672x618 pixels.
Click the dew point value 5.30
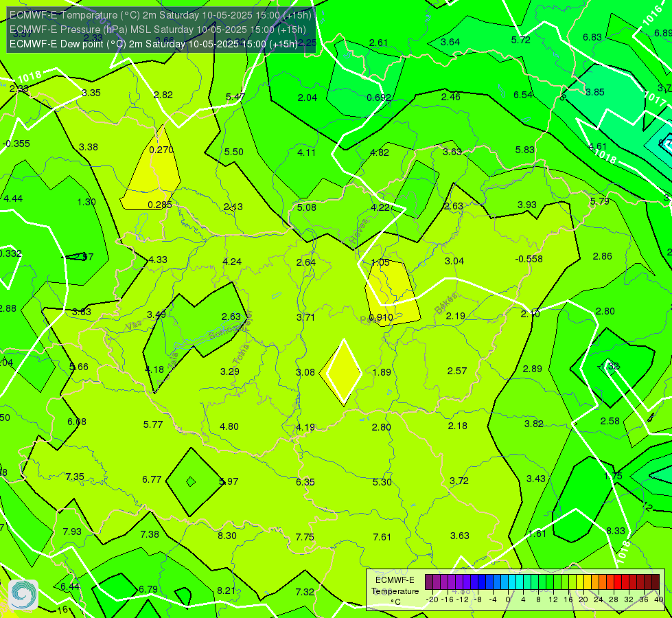[382, 482]
